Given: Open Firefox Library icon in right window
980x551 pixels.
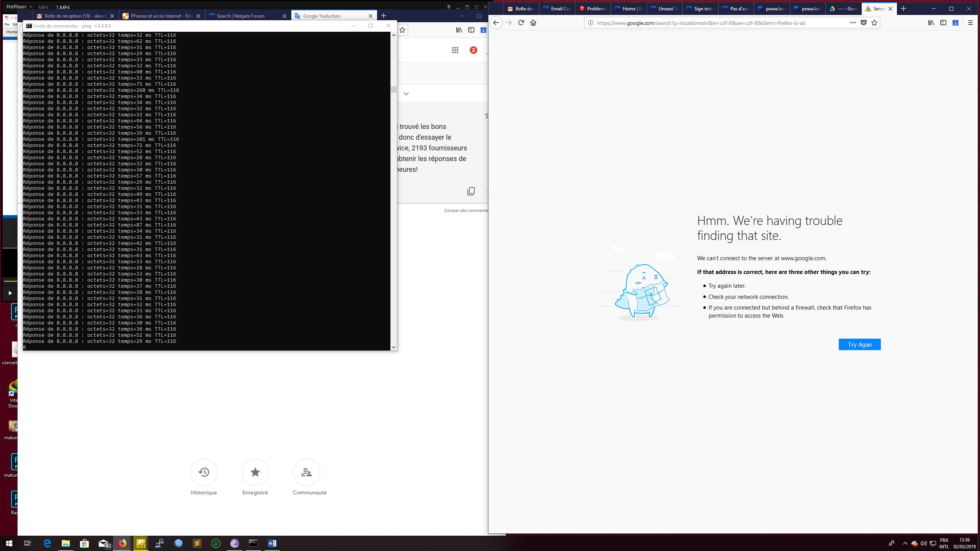Looking at the screenshot, I should [931, 23].
